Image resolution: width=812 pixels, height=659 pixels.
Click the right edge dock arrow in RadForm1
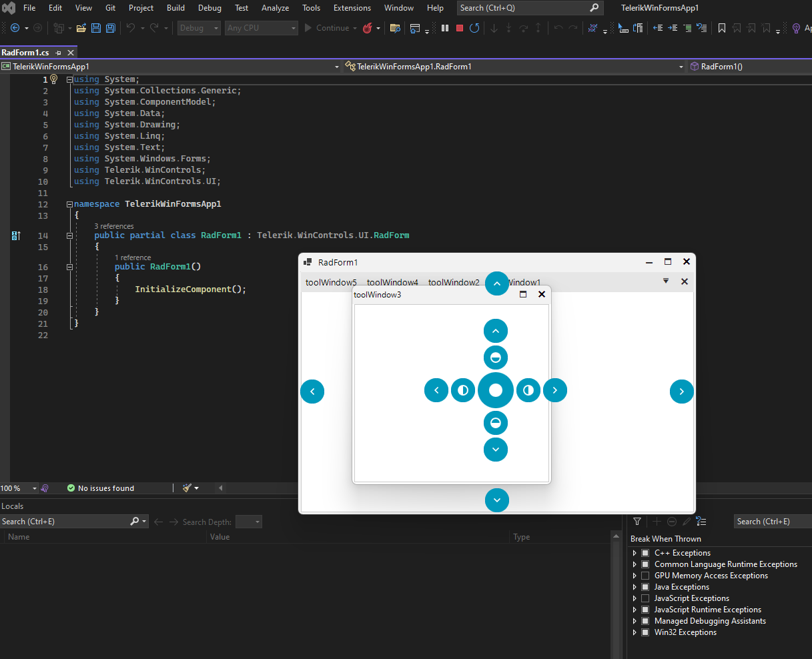[681, 392]
